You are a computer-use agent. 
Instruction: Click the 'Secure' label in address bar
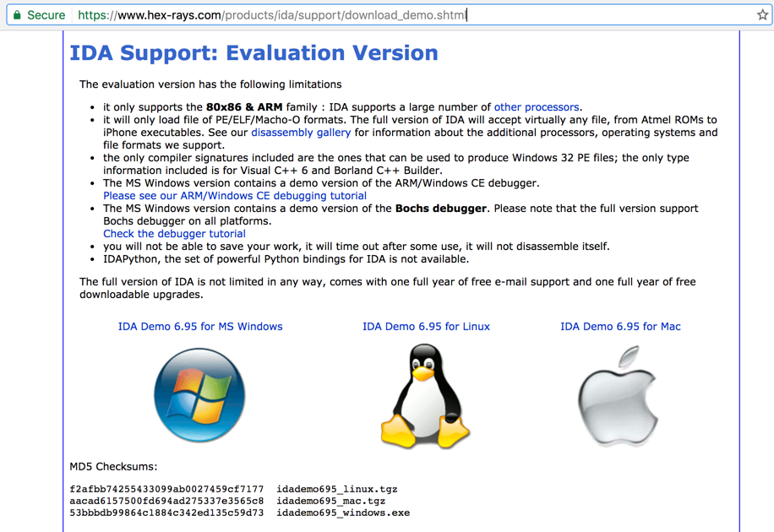[x=46, y=15]
